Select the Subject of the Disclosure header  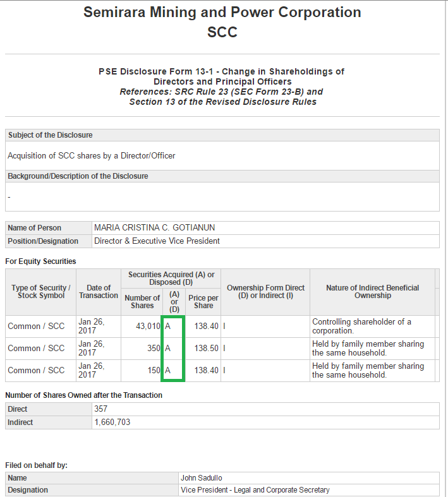tap(50, 135)
